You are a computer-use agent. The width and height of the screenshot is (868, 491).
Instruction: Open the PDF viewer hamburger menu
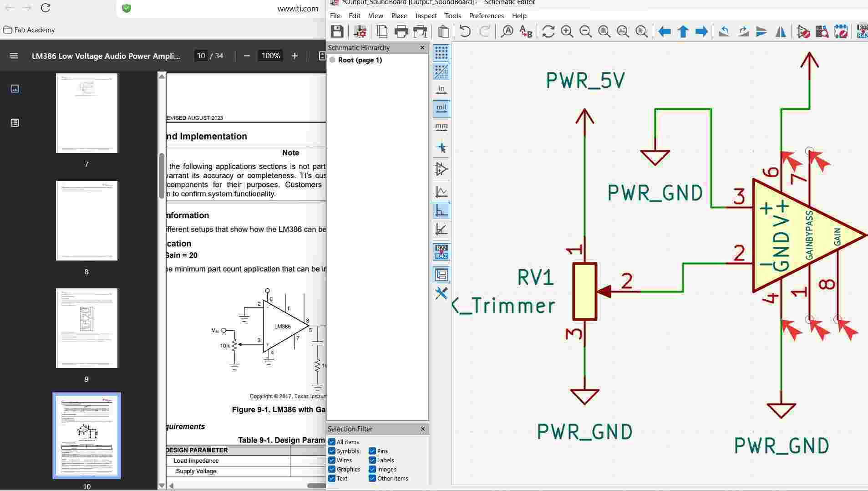tap(14, 56)
